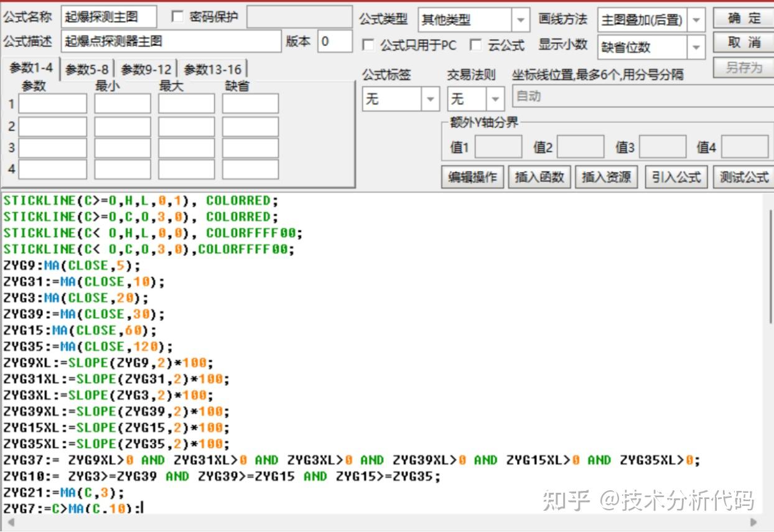The height and width of the screenshot is (532, 774).
Task: Click the 引入公式 button
Action: click(676, 177)
